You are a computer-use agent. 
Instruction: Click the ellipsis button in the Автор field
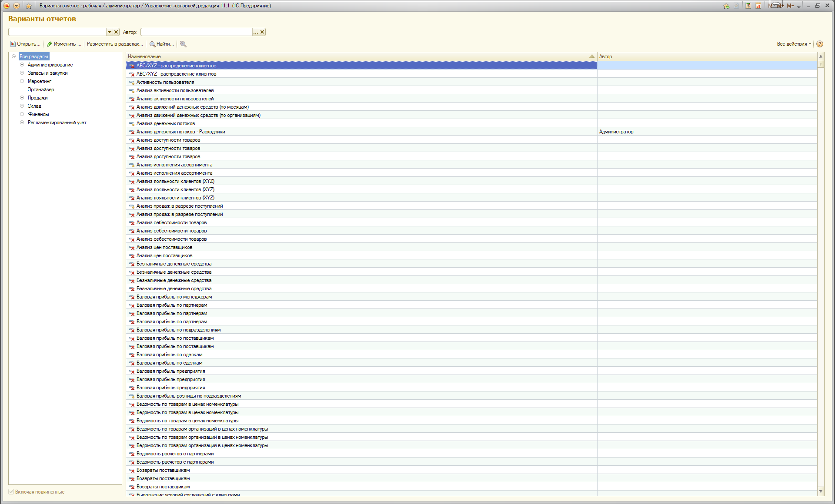click(256, 32)
